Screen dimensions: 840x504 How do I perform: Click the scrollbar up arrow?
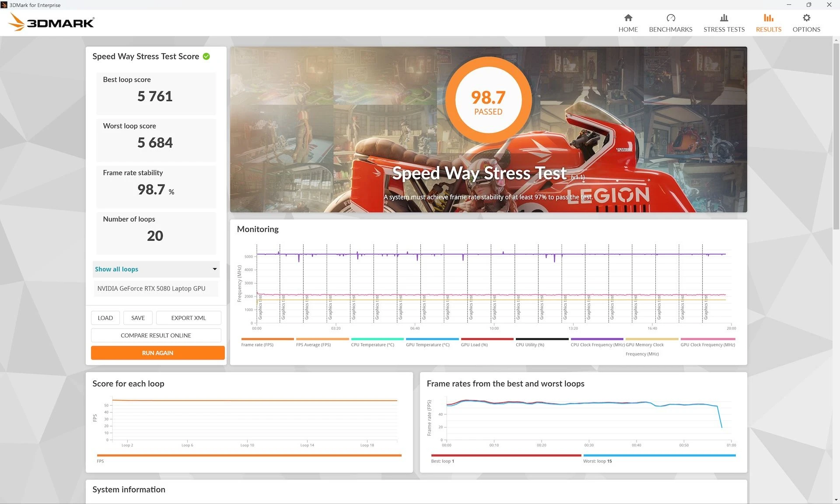(836, 40)
